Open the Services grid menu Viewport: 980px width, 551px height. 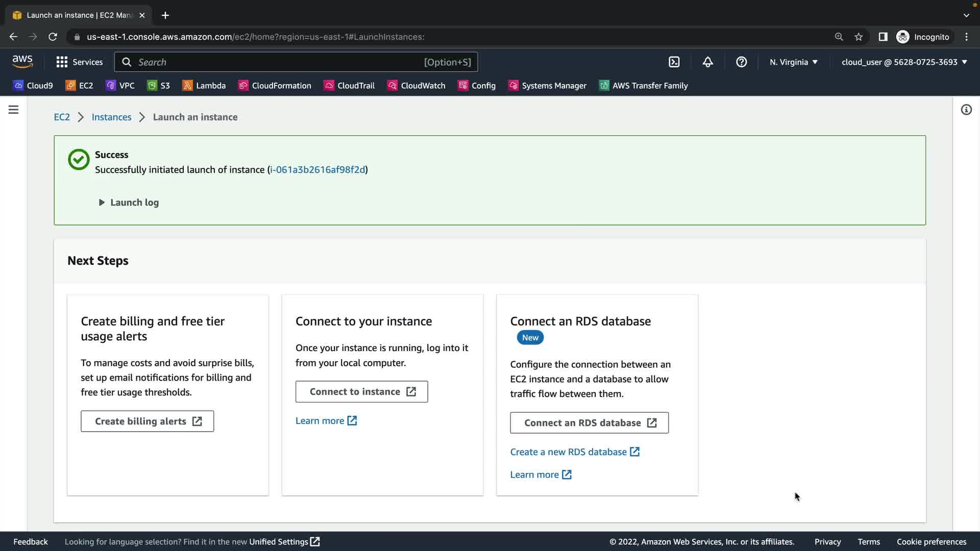(79, 62)
